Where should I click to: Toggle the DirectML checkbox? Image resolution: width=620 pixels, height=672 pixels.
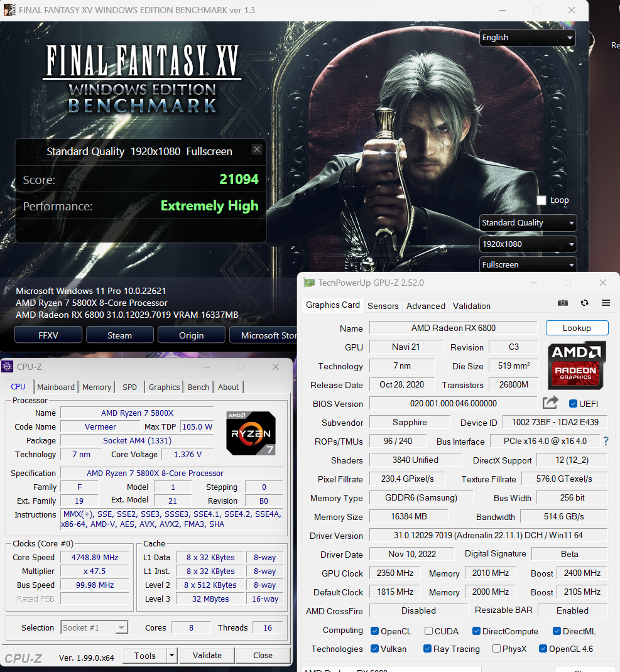pos(557,631)
